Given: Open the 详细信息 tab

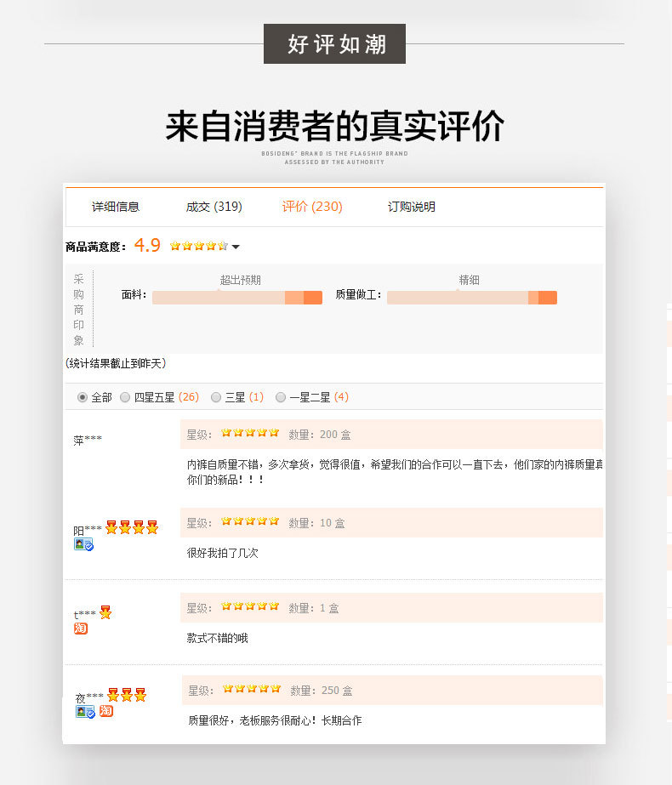Looking at the screenshot, I should [x=116, y=207].
